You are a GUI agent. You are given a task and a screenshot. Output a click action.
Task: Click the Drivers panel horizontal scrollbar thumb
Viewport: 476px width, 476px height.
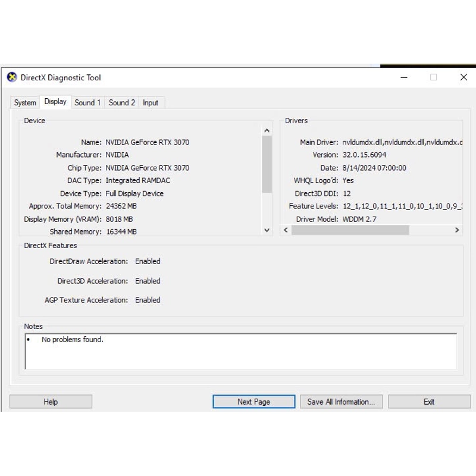350,230
